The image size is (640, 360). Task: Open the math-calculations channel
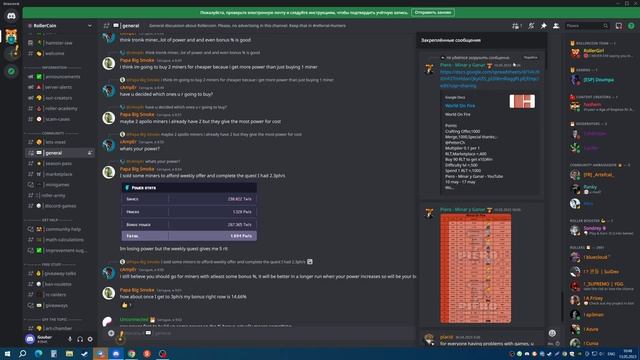pyautogui.click(x=60, y=240)
